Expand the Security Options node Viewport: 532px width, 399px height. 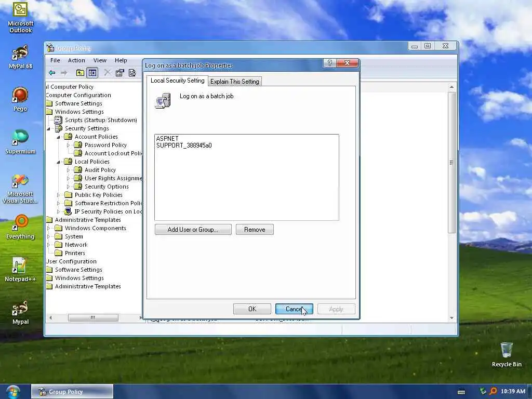coord(68,187)
